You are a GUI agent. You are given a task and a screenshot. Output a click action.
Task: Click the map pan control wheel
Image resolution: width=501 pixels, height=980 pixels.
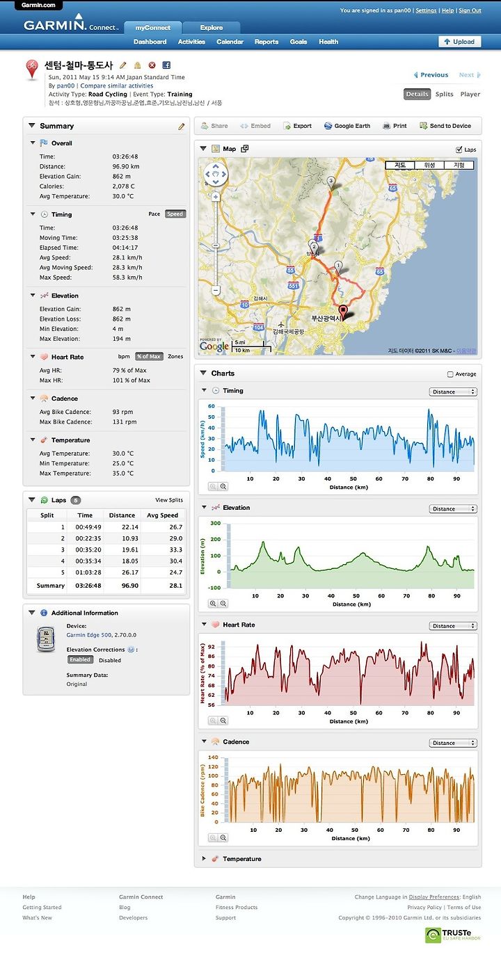pos(216,174)
